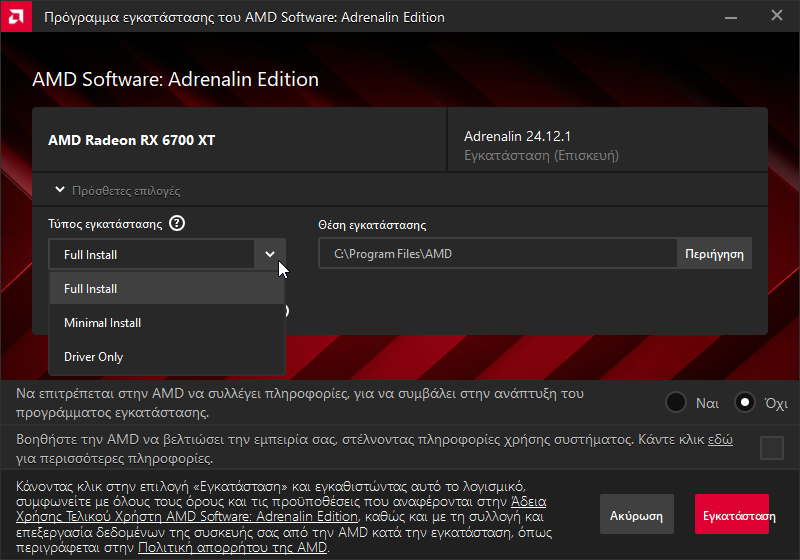Minimize the installer window

click(731, 17)
